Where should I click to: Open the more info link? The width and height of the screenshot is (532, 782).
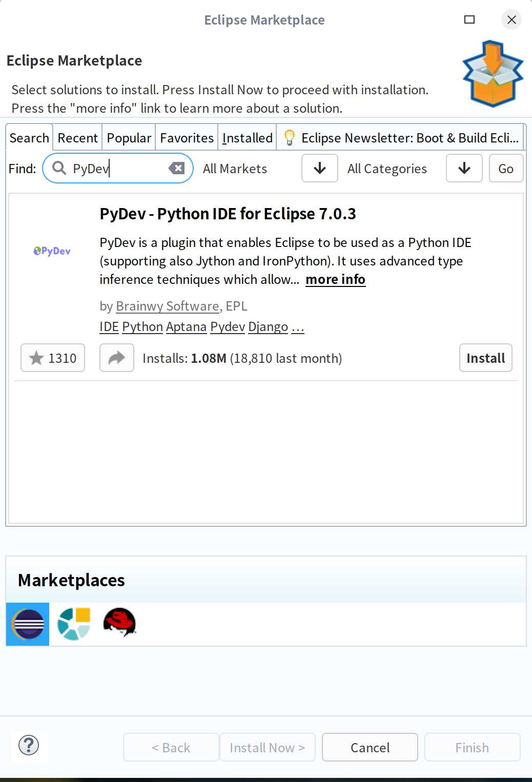(x=335, y=279)
